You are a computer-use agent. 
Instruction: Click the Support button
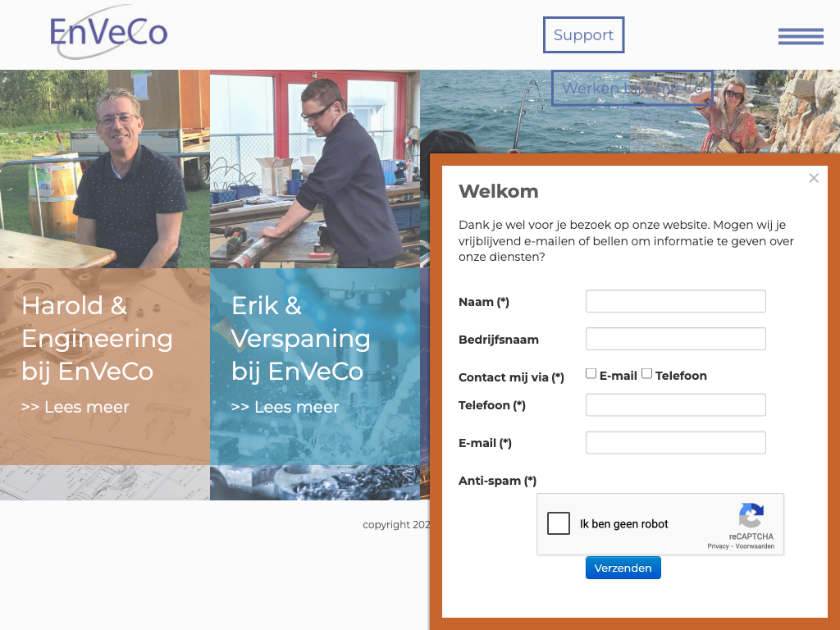pos(583,34)
